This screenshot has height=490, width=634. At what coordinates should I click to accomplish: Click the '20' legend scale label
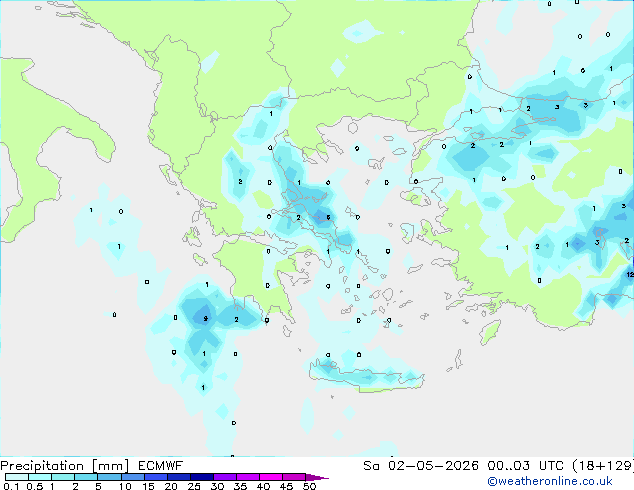(171, 486)
